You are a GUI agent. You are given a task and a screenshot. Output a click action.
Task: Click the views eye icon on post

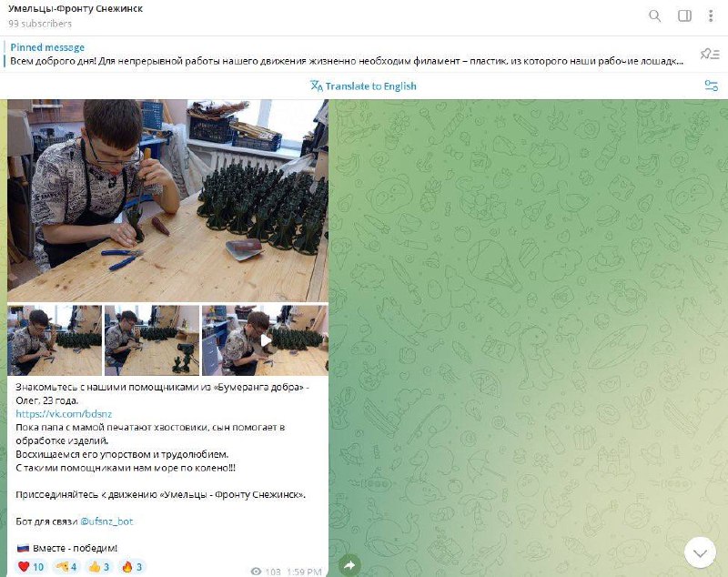(x=256, y=572)
